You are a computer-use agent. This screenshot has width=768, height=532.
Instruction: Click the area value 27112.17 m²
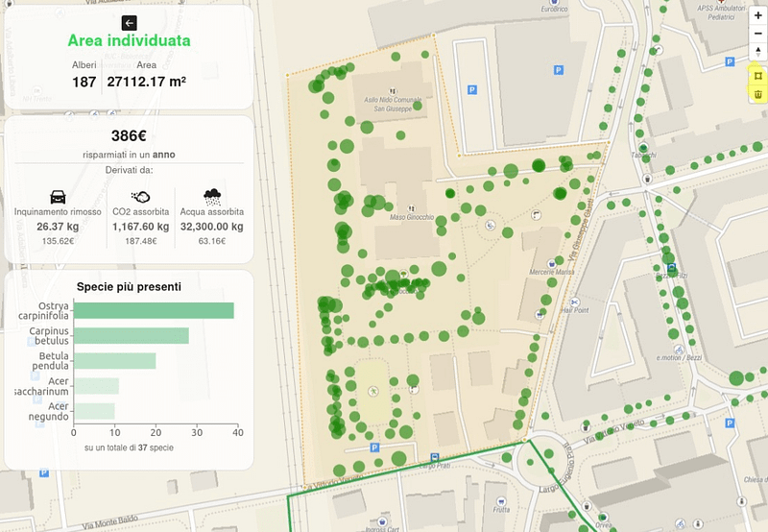pos(147,82)
